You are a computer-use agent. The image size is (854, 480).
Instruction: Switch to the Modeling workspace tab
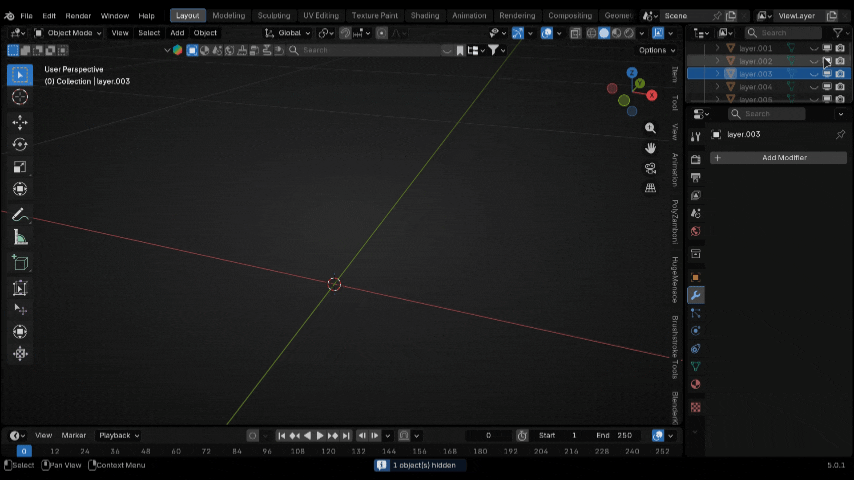coord(228,16)
